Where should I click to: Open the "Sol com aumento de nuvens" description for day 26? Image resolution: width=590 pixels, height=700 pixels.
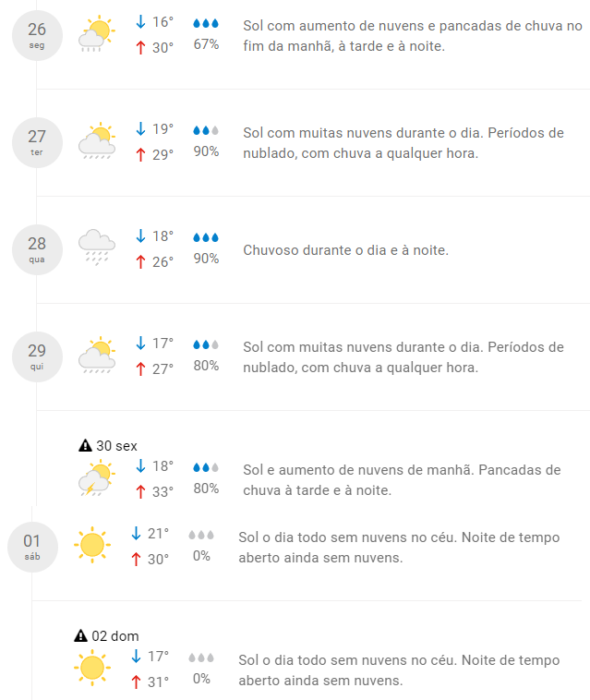(x=412, y=36)
